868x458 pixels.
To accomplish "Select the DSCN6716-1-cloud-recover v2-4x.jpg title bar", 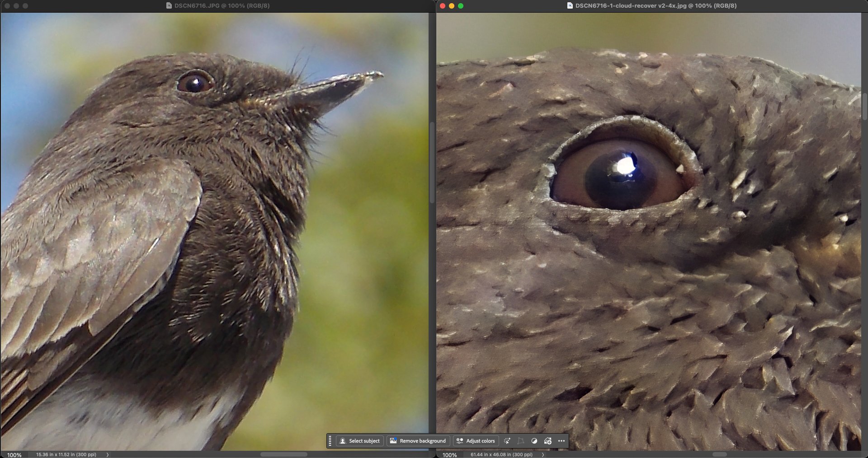I will pyautogui.click(x=656, y=6).
